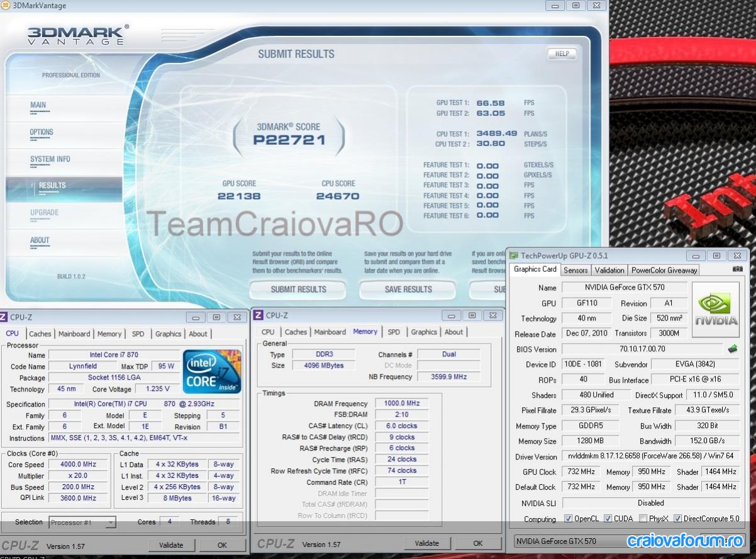Click the Subvendor field showing EVGA (3842)
The width and height of the screenshot is (756, 559).
695,364
